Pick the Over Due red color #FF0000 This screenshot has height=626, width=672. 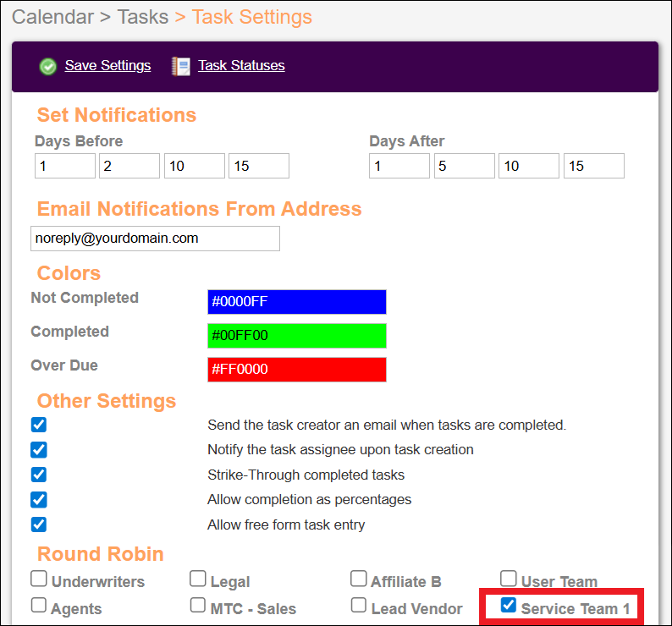tap(297, 370)
